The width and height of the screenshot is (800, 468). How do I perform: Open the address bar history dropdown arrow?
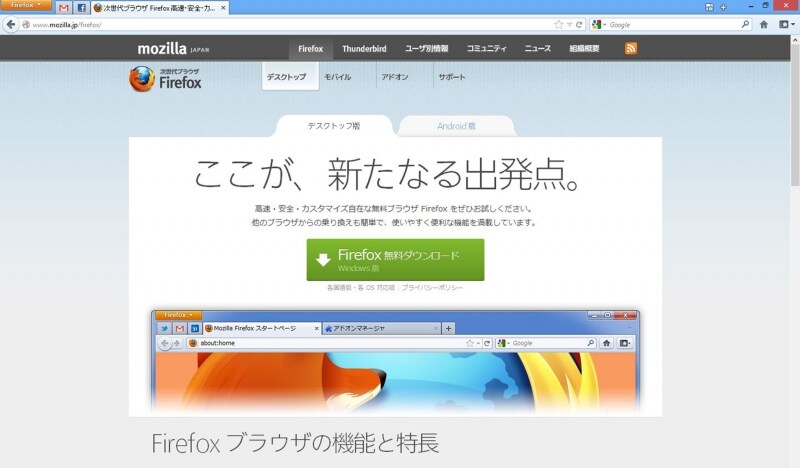(x=569, y=24)
